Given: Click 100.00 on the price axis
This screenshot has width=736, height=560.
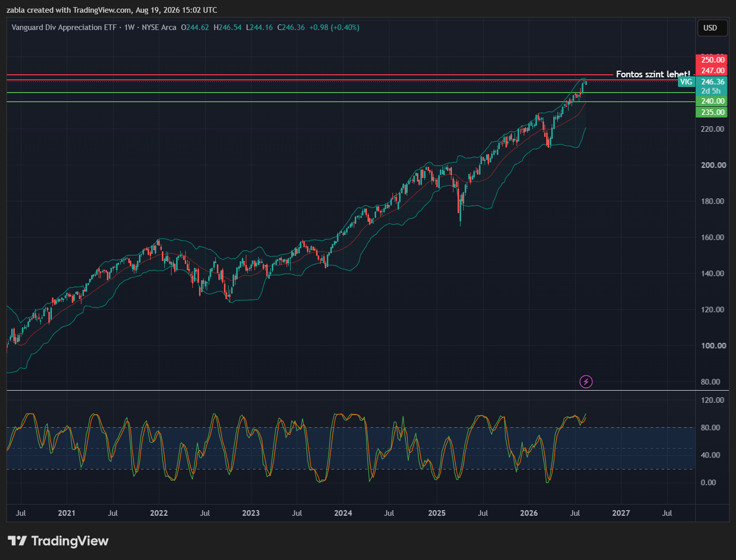Looking at the screenshot, I should [x=713, y=346].
